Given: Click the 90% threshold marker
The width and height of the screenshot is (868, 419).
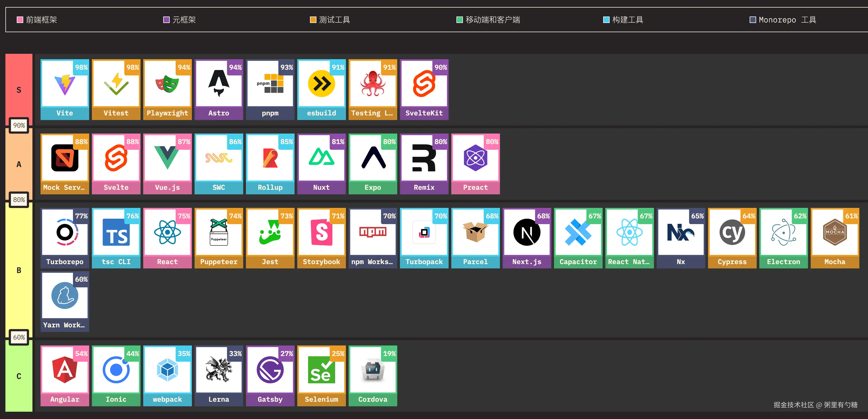Looking at the screenshot, I should click(x=19, y=125).
